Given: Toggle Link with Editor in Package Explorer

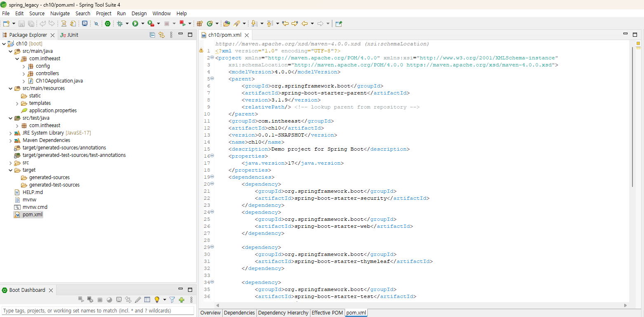Looking at the screenshot, I should click(162, 35).
